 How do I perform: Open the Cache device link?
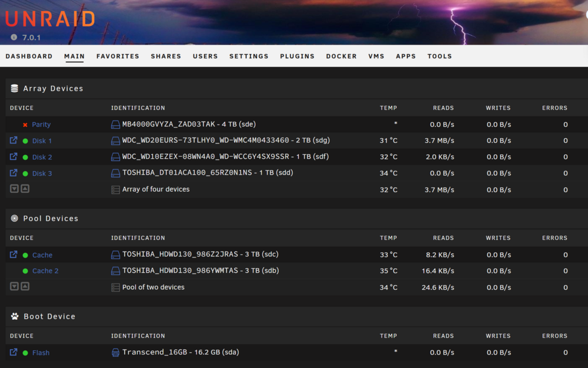[x=42, y=255]
